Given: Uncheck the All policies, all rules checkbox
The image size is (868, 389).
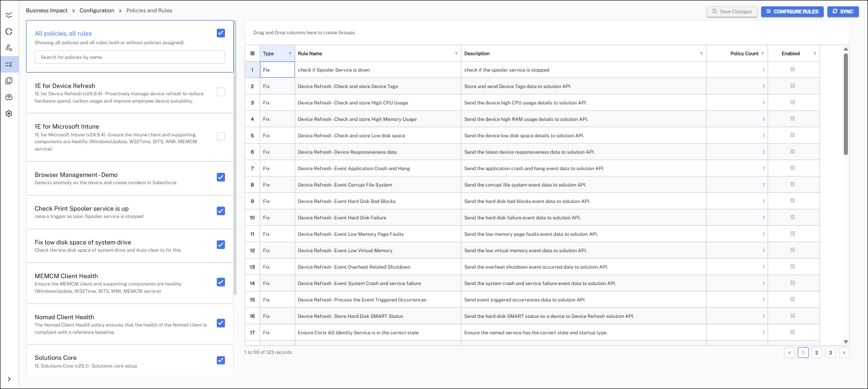Looking at the screenshot, I should [221, 33].
